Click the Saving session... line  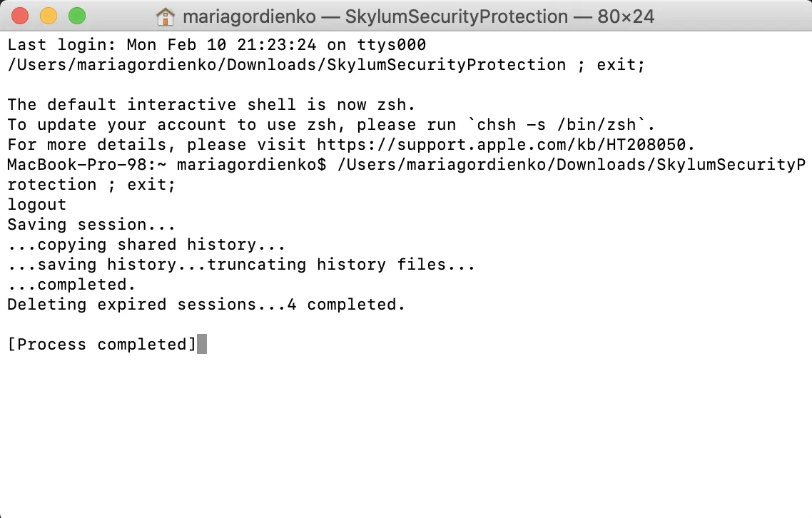(91, 225)
